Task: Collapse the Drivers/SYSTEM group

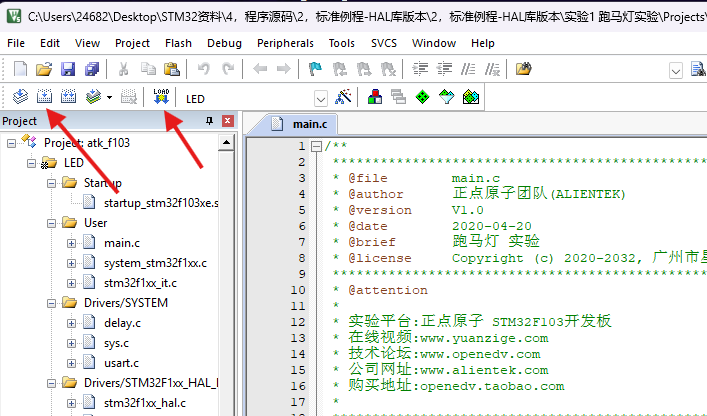Action: click(51, 303)
